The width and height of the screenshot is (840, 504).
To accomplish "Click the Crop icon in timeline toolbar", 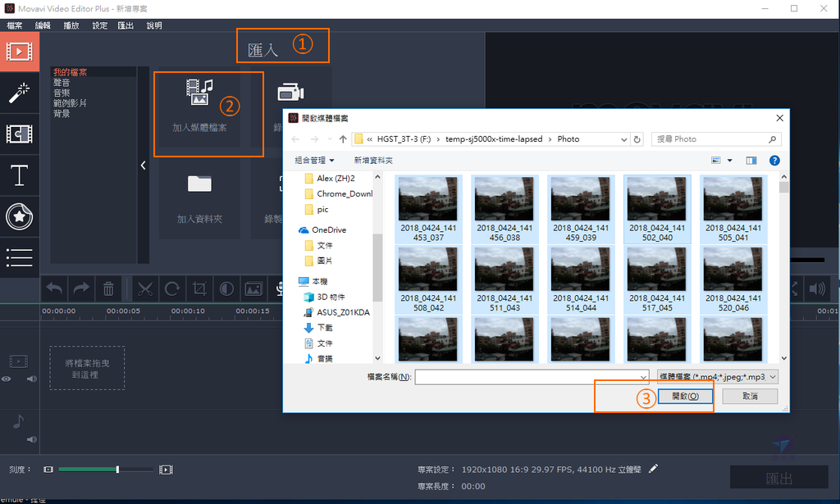I will tap(199, 289).
